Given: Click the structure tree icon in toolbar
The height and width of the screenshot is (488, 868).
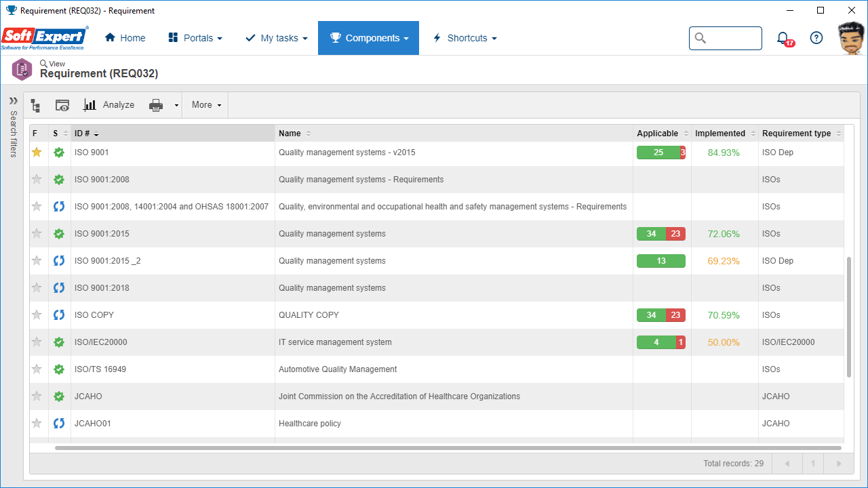Looking at the screenshot, I should tap(35, 105).
